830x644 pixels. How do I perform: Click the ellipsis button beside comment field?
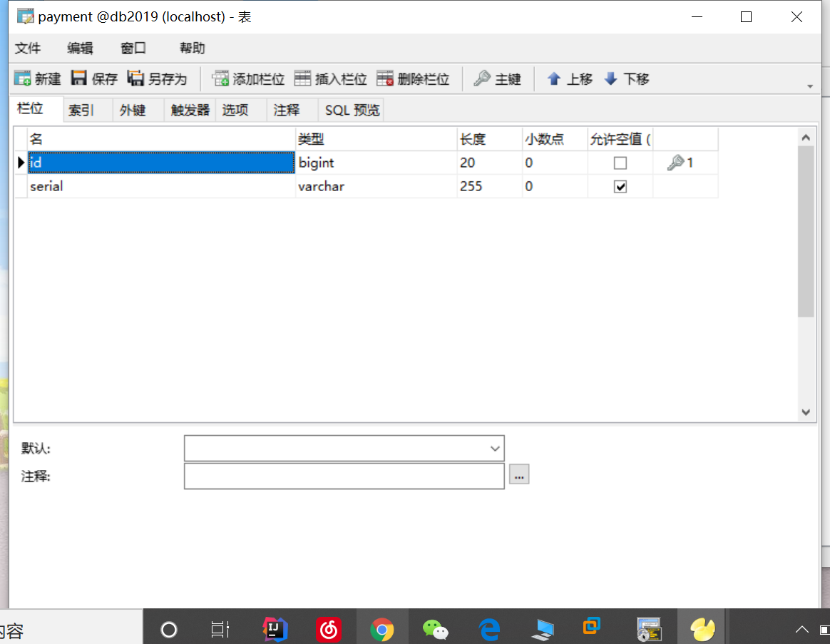pos(519,474)
